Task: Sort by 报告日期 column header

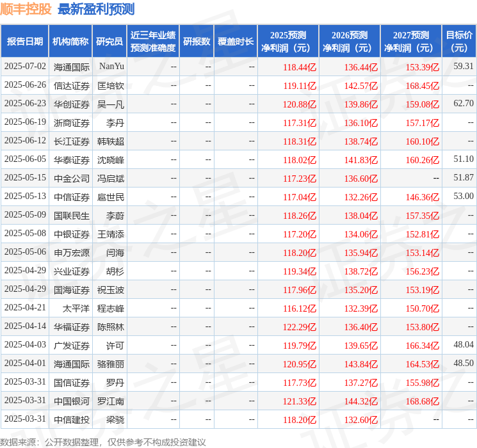Action: click(x=25, y=42)
